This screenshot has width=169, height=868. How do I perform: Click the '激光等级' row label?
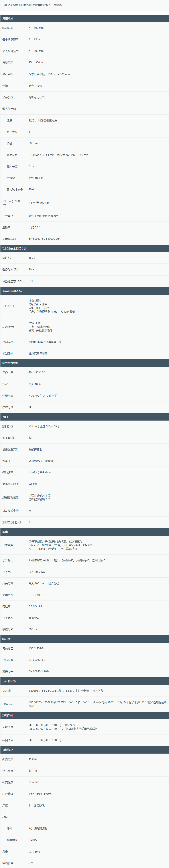coord(12,132)
